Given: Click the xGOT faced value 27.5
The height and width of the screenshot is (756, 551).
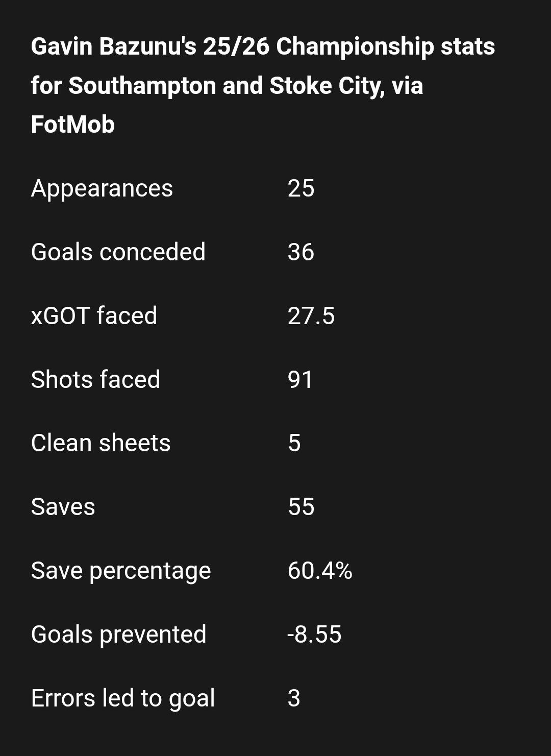Looking at the screenshot, I should (x=311, y=316).
